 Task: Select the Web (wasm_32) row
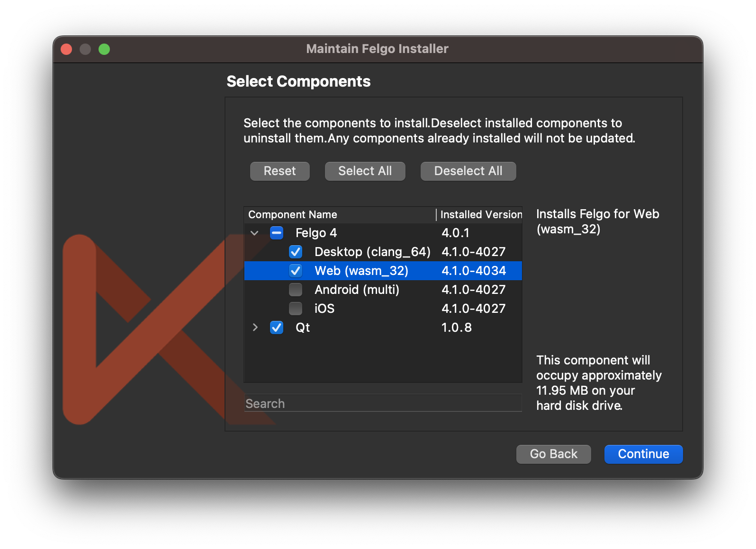(383, 271)
